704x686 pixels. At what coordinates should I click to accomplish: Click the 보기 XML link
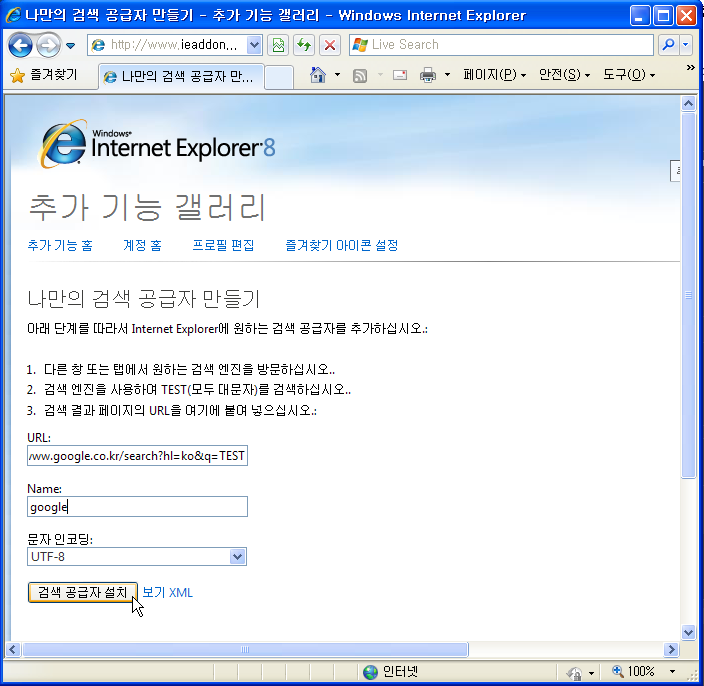tap(167, 593)
